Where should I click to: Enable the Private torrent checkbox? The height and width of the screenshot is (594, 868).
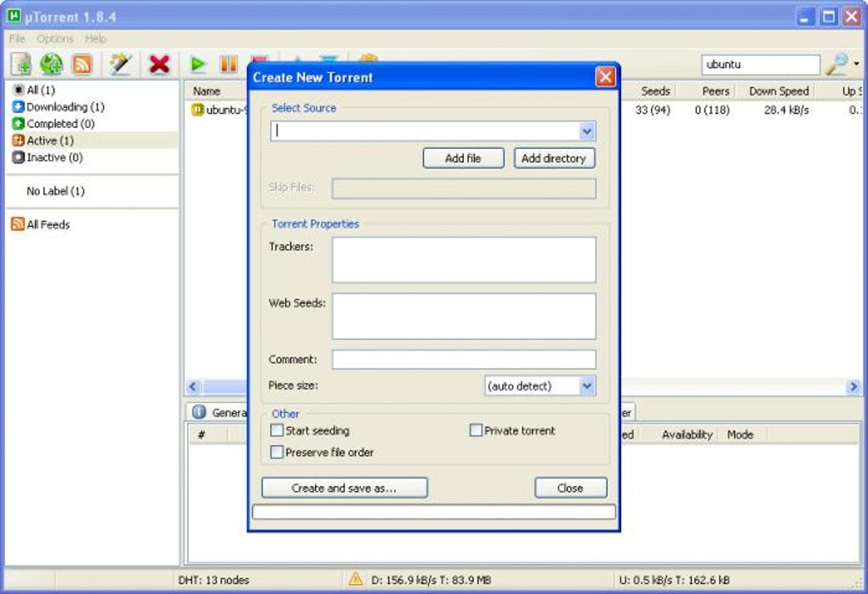[476, 430]
